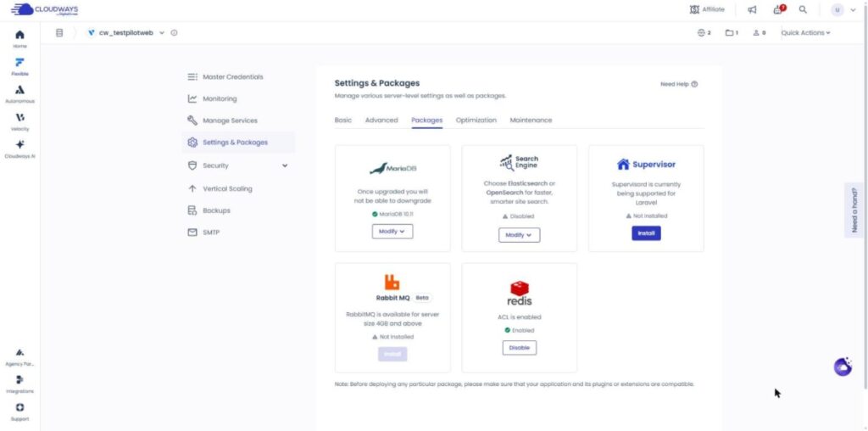
Task: Open Monitoring in server menu
Action: pyautogui.click(x=238, y=98)
